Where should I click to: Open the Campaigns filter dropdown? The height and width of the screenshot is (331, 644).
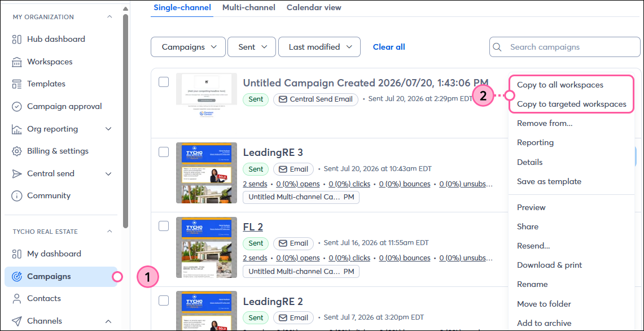click(x=188, y=47)
